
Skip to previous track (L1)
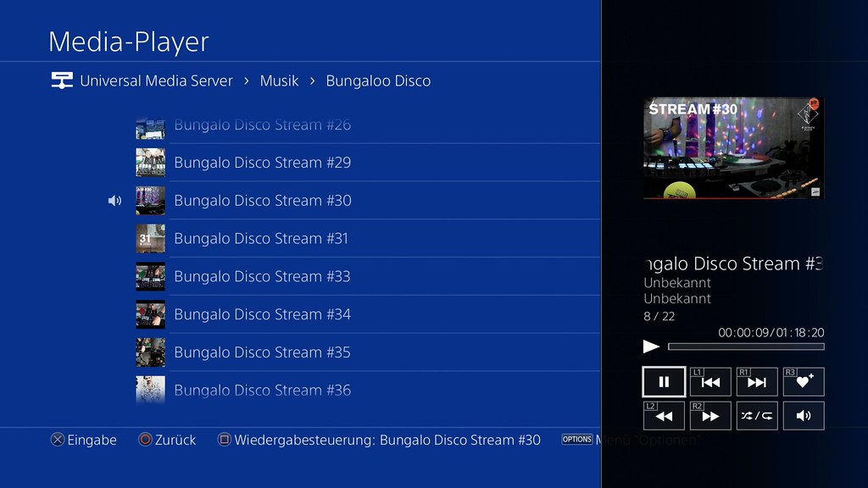pyautogui.click(x=710, y=382)
